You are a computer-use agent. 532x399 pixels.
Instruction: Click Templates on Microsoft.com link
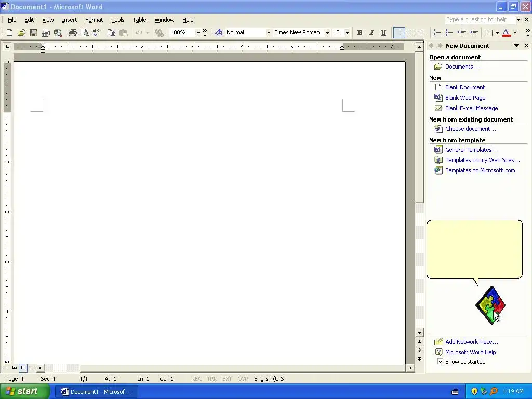(x=480, y=170)
